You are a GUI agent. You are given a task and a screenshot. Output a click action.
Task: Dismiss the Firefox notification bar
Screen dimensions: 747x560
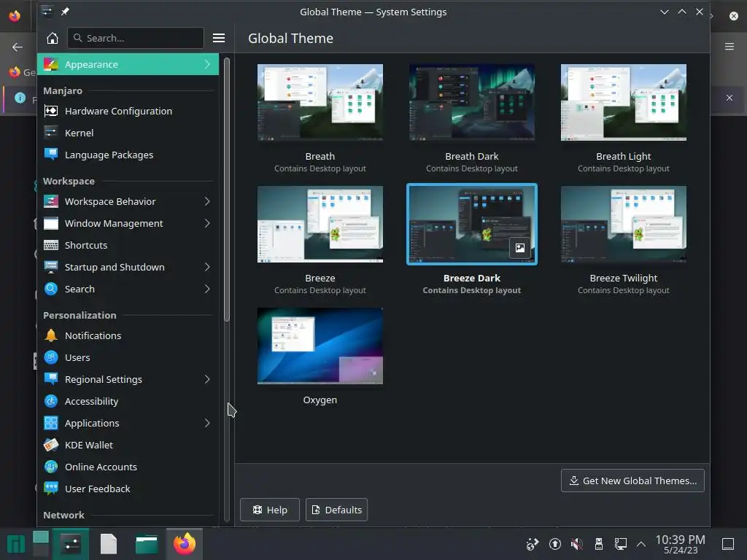coord(729,98)
